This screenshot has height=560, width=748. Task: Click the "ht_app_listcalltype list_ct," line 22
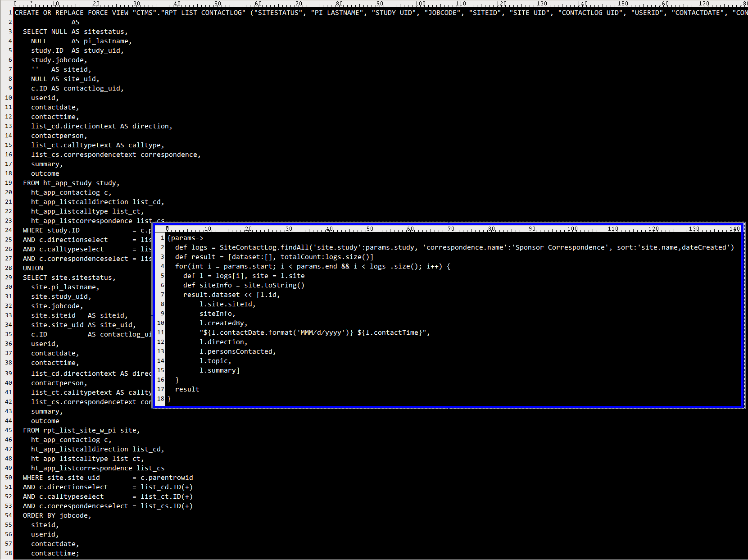(87, 211)
